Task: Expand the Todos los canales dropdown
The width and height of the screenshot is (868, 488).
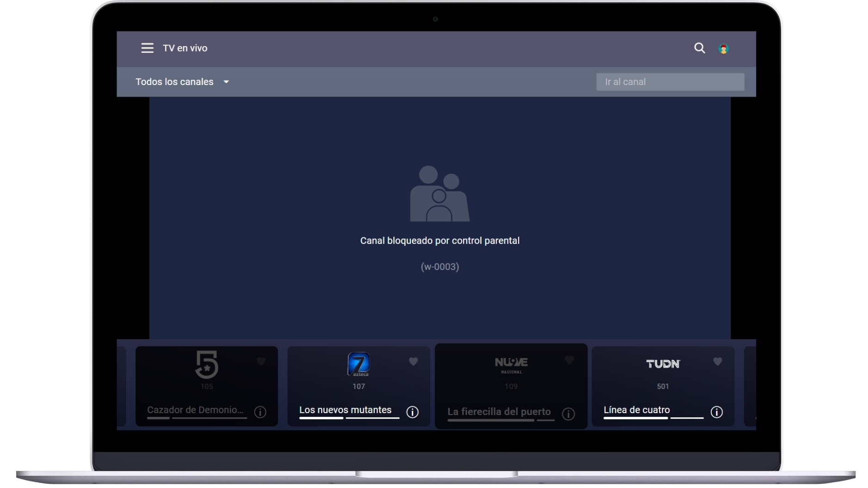Action: [182, 82]
